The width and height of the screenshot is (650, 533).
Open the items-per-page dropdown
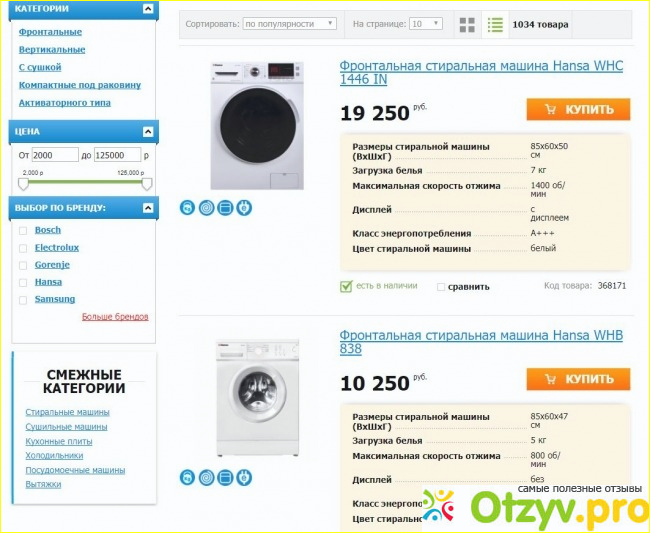click(x=426, y=24)
